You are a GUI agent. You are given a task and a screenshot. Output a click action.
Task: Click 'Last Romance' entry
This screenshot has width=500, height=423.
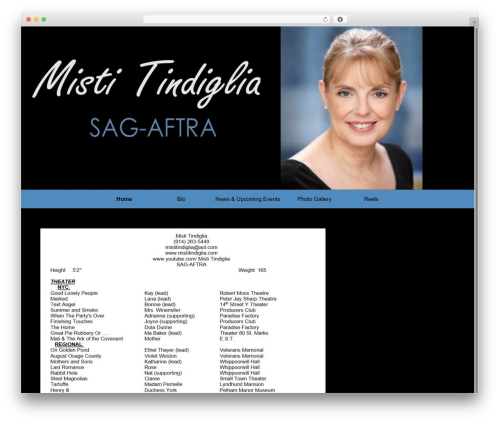(x=67, y=367)
